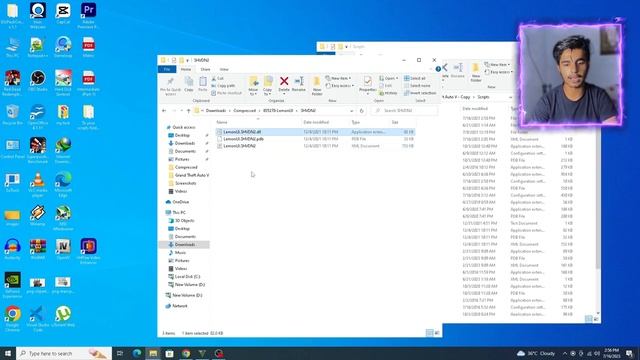Open the Windows Start menu
Screen dimensions: 640x360
(x=8, y=353)
